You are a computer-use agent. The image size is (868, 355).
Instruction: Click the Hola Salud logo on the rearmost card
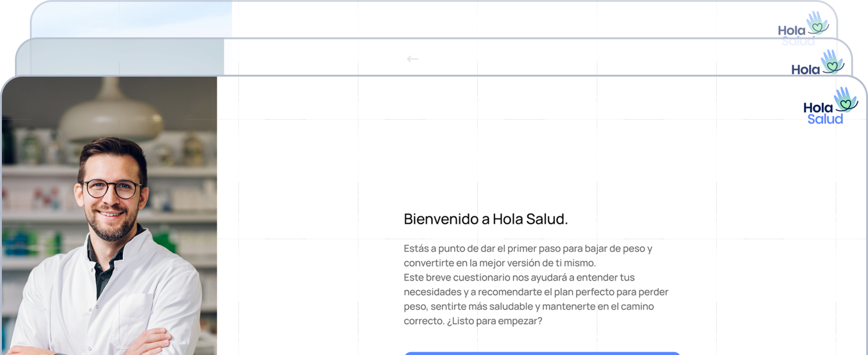click(x=802, y=28)
